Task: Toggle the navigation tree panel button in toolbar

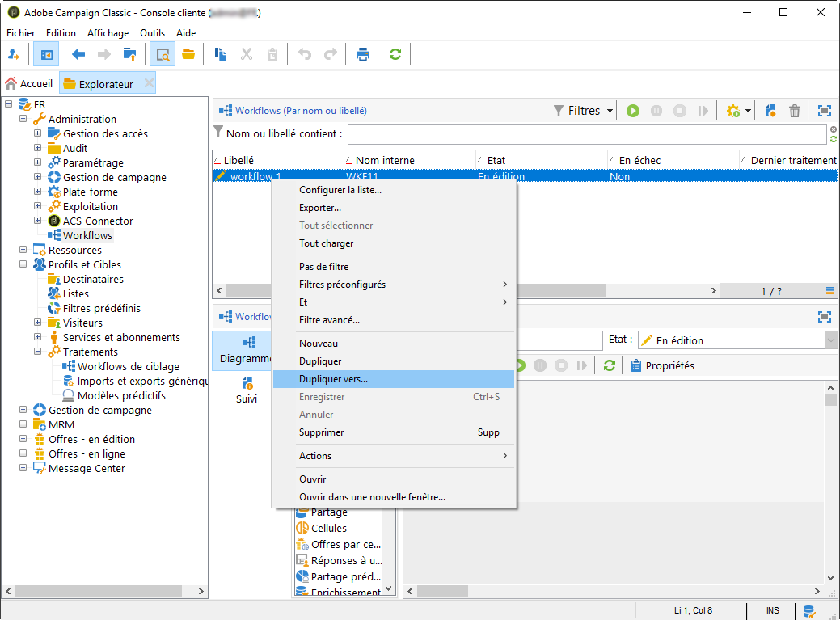Action: [46, 54]
